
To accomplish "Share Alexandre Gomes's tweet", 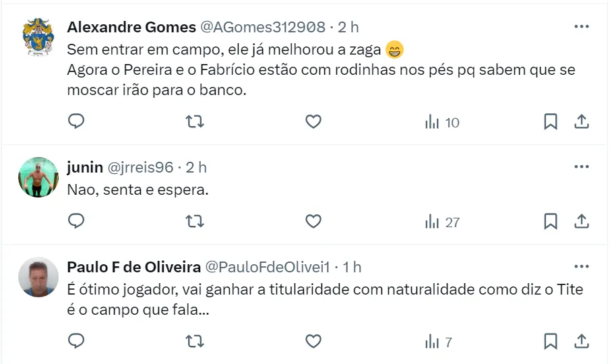I will (x=582, y=121).
